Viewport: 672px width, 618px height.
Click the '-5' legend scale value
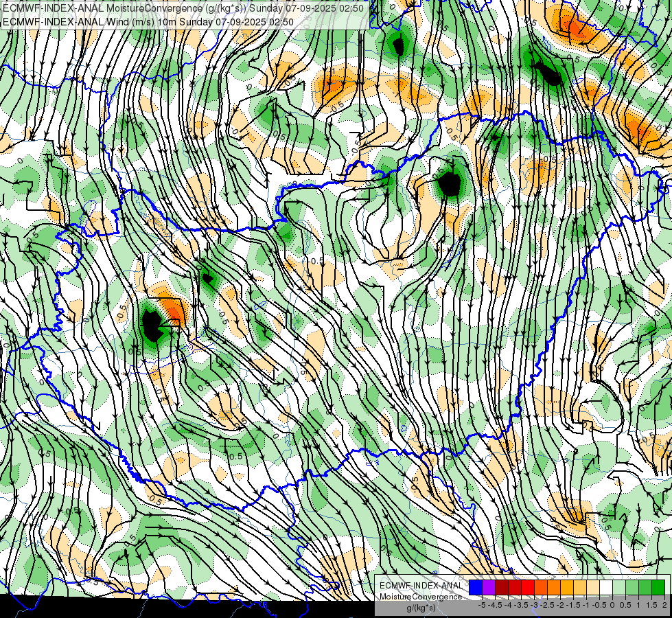(482, 605)
